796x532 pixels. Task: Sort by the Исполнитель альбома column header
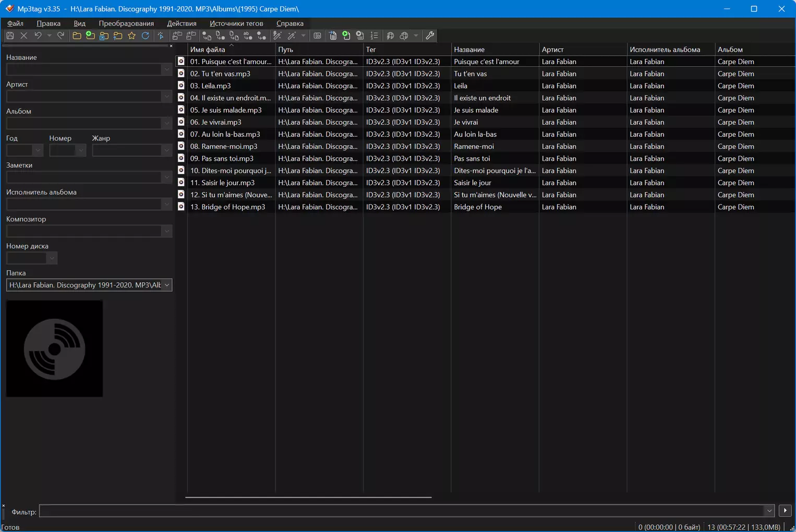pyautogui.click(x=670, y=50)
